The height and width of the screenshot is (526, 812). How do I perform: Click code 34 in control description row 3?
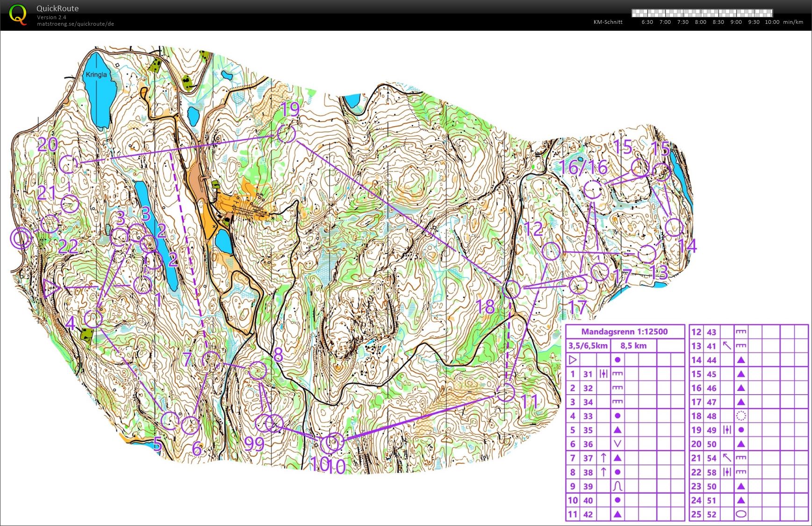coord(588,402)
